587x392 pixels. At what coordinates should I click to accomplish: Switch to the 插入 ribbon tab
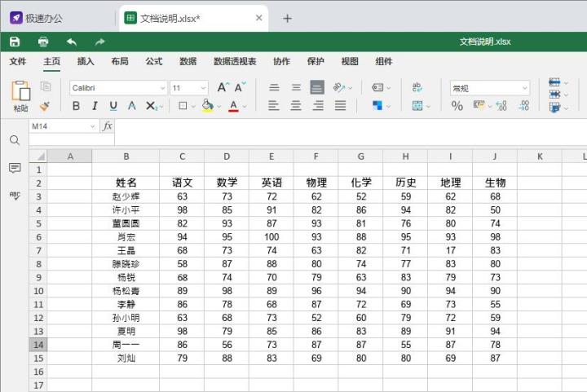tap(86, 61)
